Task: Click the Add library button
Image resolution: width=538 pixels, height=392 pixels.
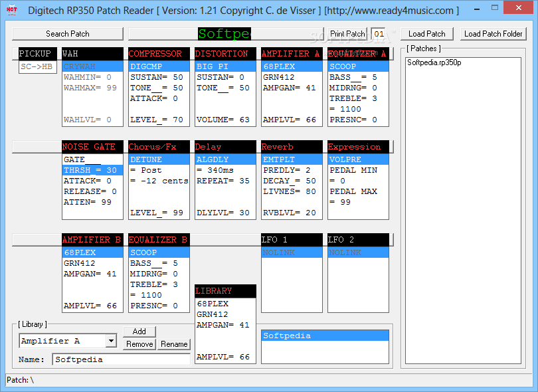Action: [x=139, y=332]
